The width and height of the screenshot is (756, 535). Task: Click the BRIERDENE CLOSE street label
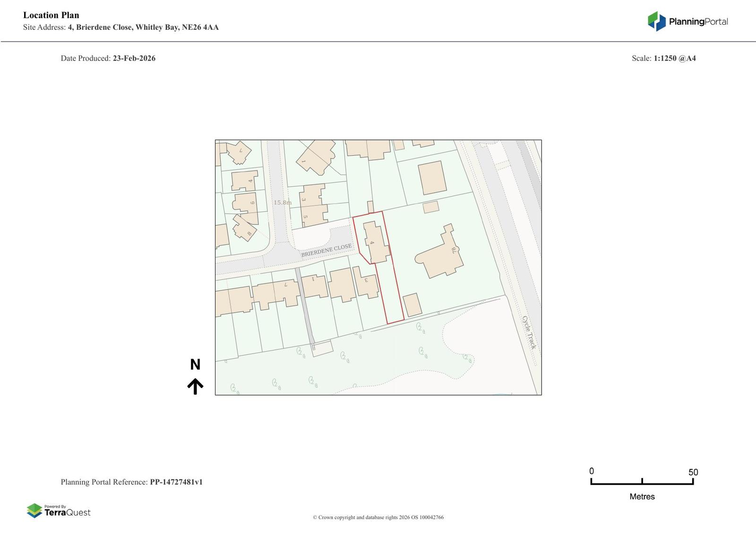click(326, 250)
